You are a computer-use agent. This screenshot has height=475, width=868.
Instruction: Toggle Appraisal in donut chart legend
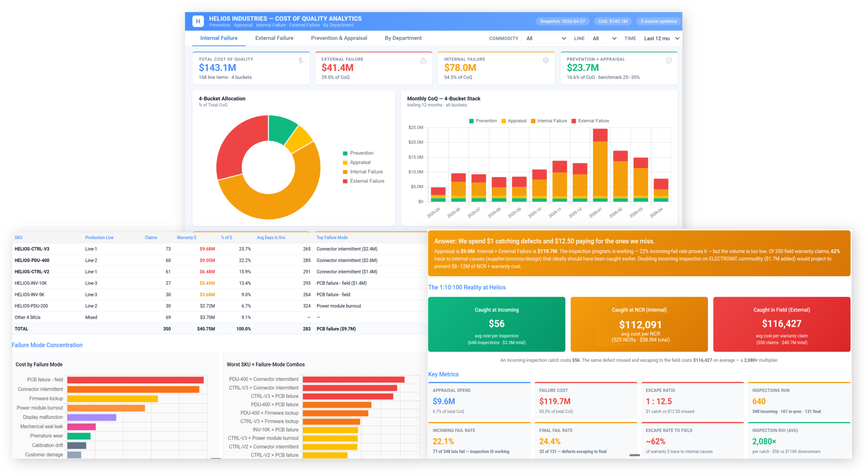tap(356, 162)
